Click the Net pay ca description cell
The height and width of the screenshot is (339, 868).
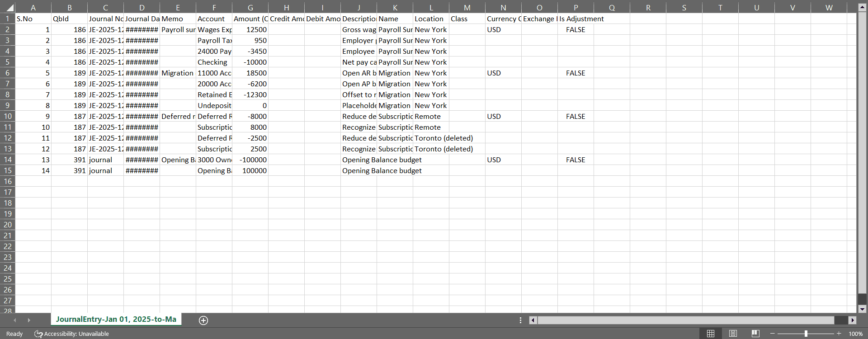[x=359, y=62]
